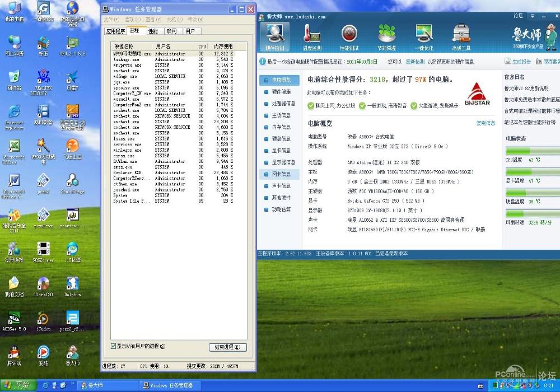Screen dimensions: 560x392
Task: Select 电脑概览 in Ludashi sidebar
Action: 280,80
